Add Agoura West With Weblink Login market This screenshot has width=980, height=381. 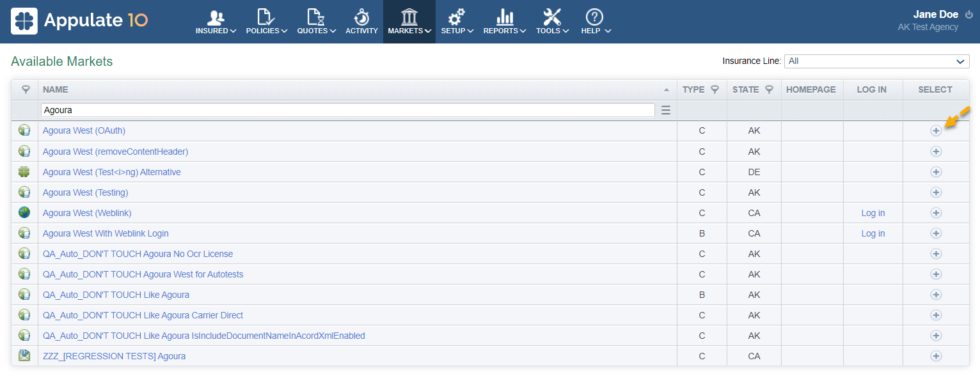point(936,233)
